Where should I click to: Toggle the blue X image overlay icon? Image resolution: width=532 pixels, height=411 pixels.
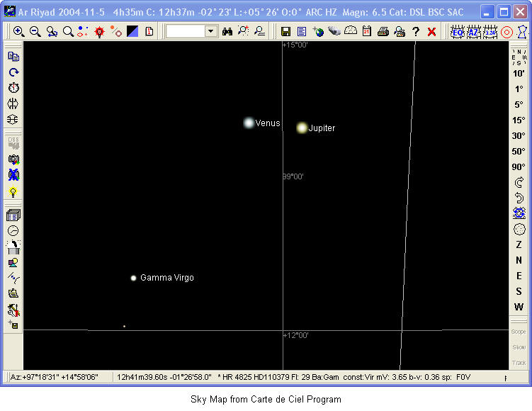tap(13, 175)
